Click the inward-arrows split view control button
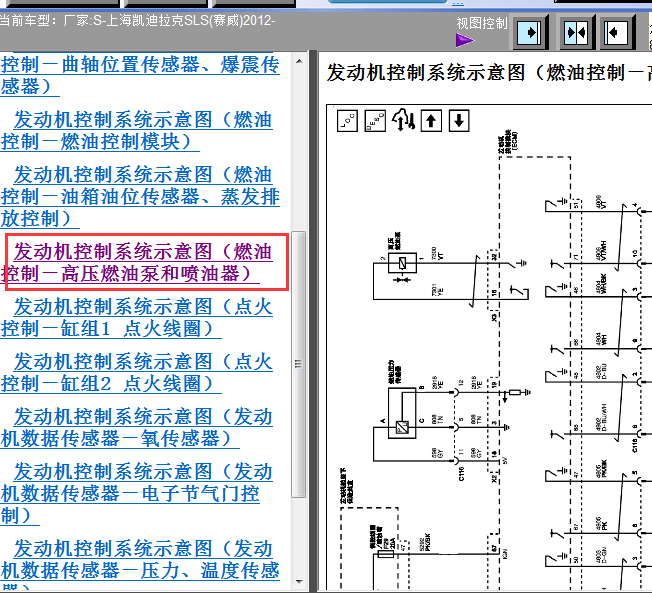This screenshot has width=652, height=593. (x=575, y=32)
